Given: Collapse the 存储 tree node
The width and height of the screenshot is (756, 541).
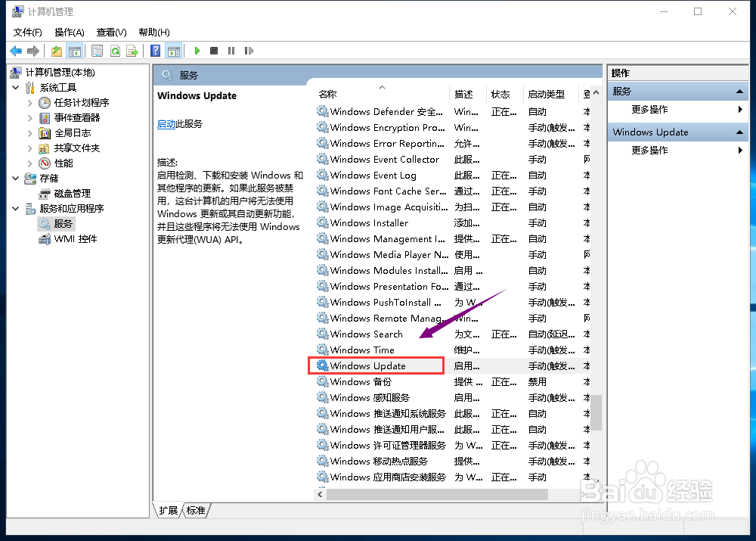Looking at the screenshot, I should [x=15, y=179].
